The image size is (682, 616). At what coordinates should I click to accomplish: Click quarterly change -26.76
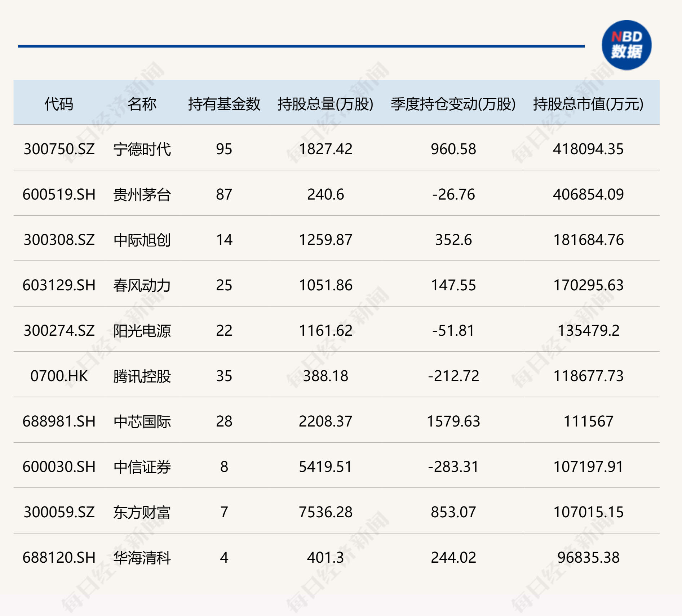pyautogui.click(x=453, y=195)
